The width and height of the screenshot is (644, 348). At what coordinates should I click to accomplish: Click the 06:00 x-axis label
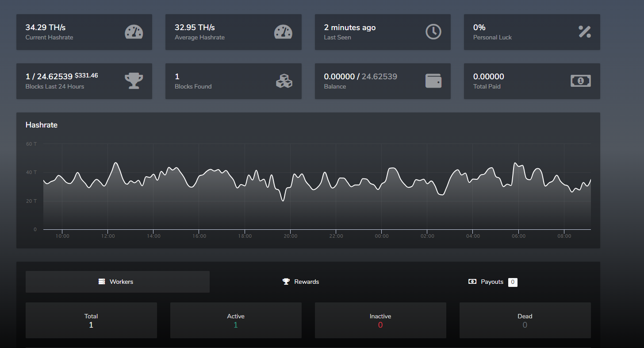click(518, 236)
